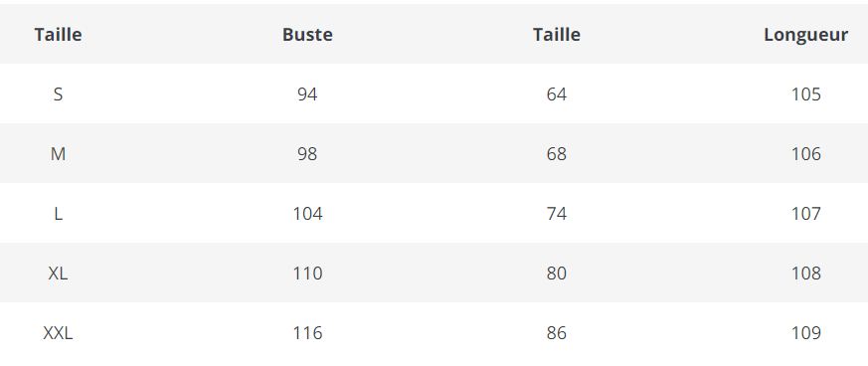The image size is (868, 366).
Task: Select the S size cell
Action: click(58, 94)
